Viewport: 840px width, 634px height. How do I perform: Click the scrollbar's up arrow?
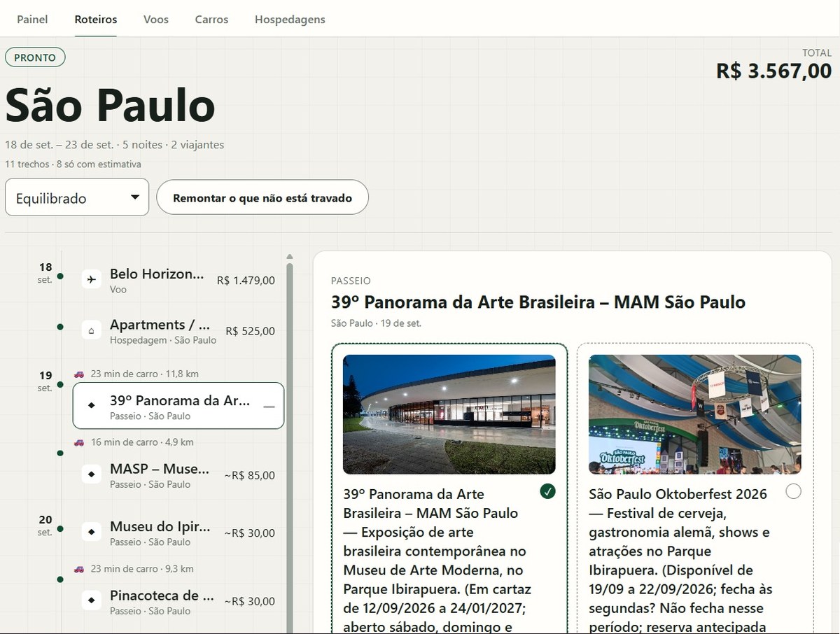click(x=290, y=257)
